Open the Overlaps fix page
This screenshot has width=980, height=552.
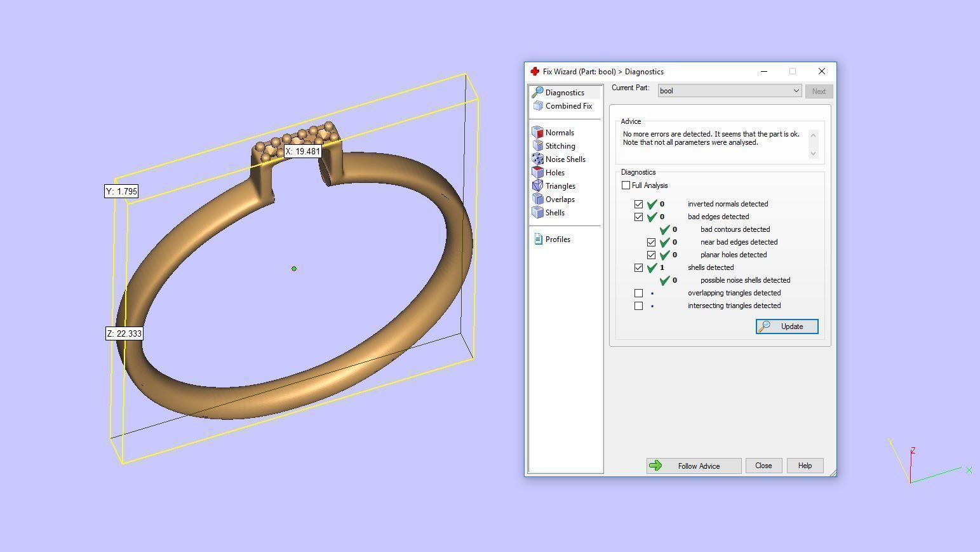[560, 199]
